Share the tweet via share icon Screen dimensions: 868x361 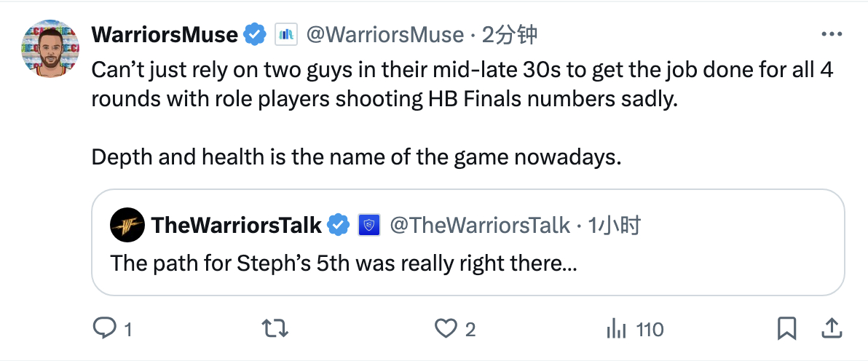[x=831, y=330]
